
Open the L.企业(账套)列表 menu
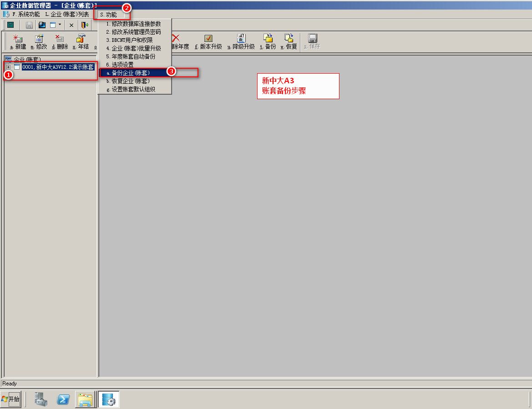coord(67,15)
